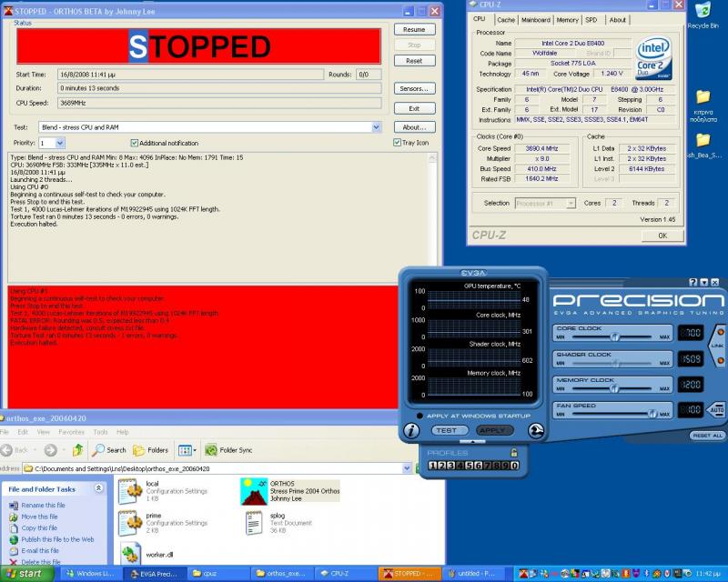The height and width of the screenshot is (582, 728).
Task: Enable Apply at Windows Startup option
Action: (x=420, y=416)
